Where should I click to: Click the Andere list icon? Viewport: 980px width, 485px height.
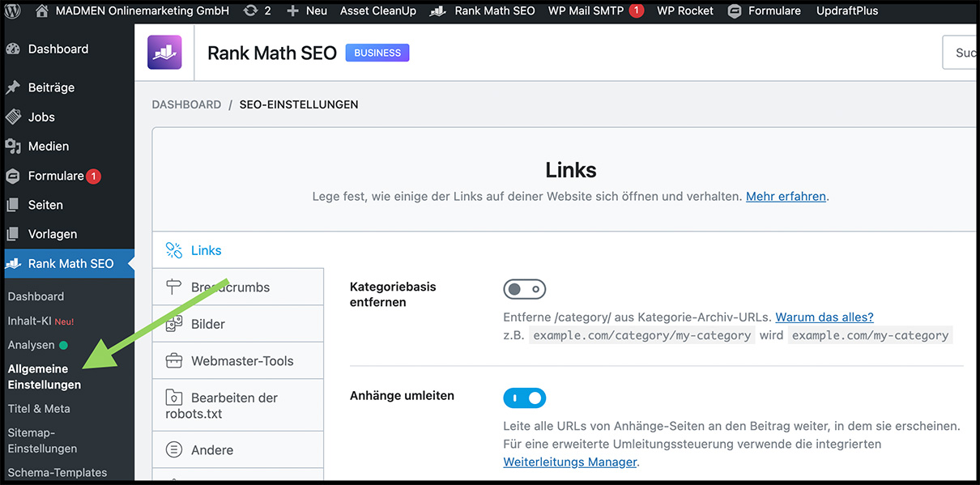(x=174, y=450)
